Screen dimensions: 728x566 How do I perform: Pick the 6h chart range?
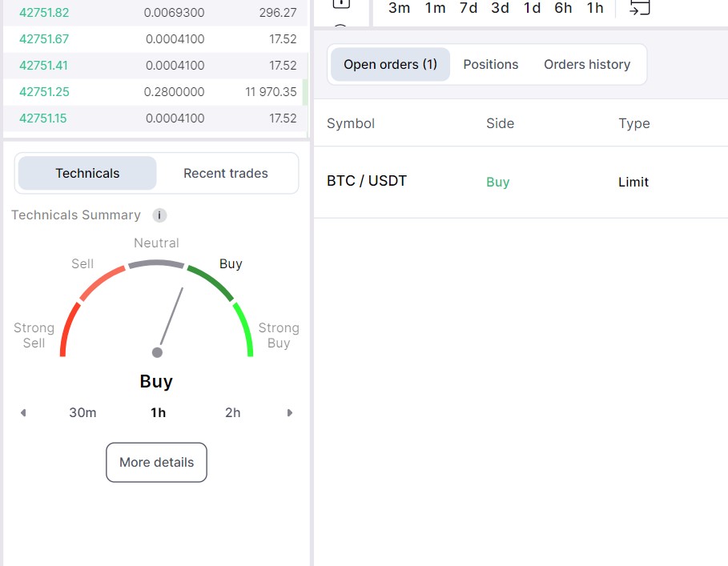coord(563,8)
